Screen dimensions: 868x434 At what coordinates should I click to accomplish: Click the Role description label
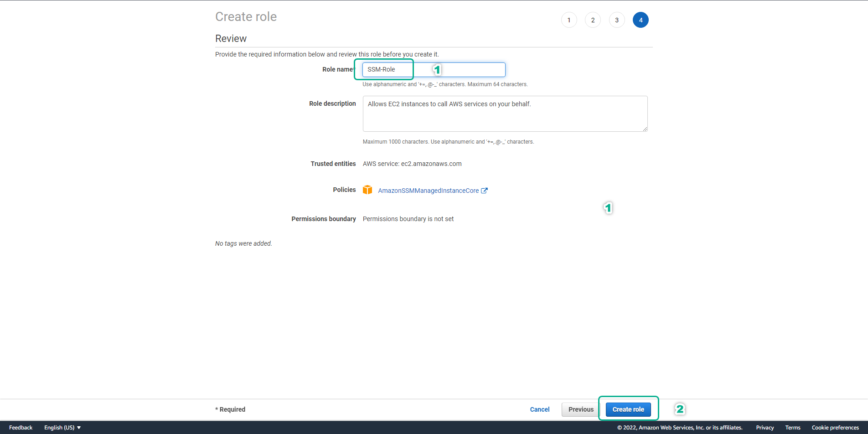tap(332, 104)
